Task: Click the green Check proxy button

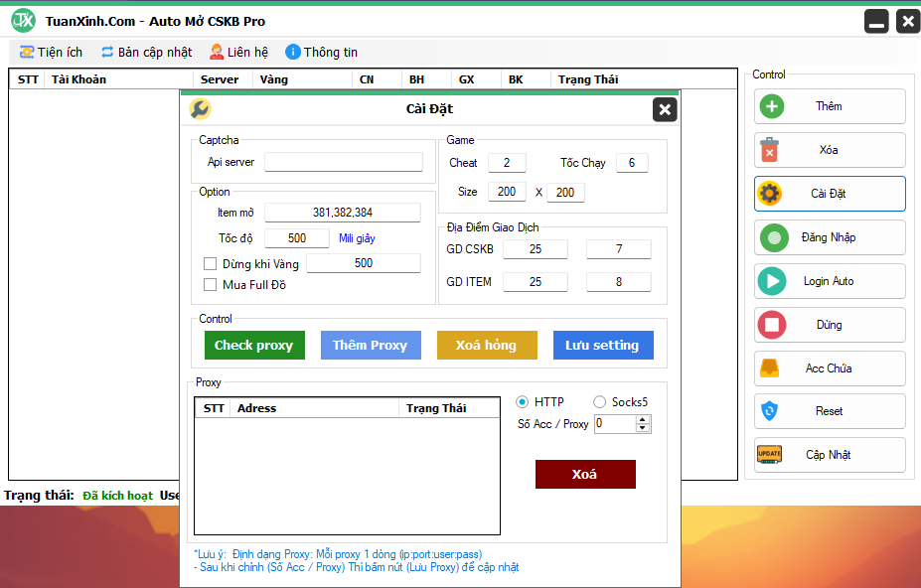Action: [x=253, y=345]
